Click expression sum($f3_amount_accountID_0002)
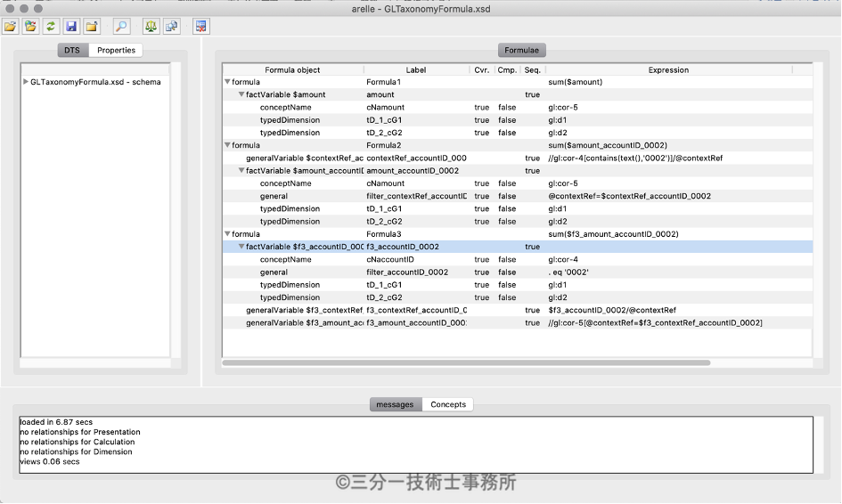Viewport: 842px width, 504px height. click(613, 234)
